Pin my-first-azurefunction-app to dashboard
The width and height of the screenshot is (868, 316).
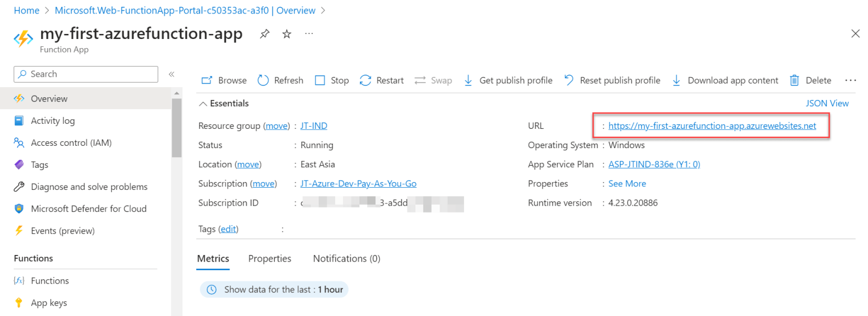click(264, 34)
